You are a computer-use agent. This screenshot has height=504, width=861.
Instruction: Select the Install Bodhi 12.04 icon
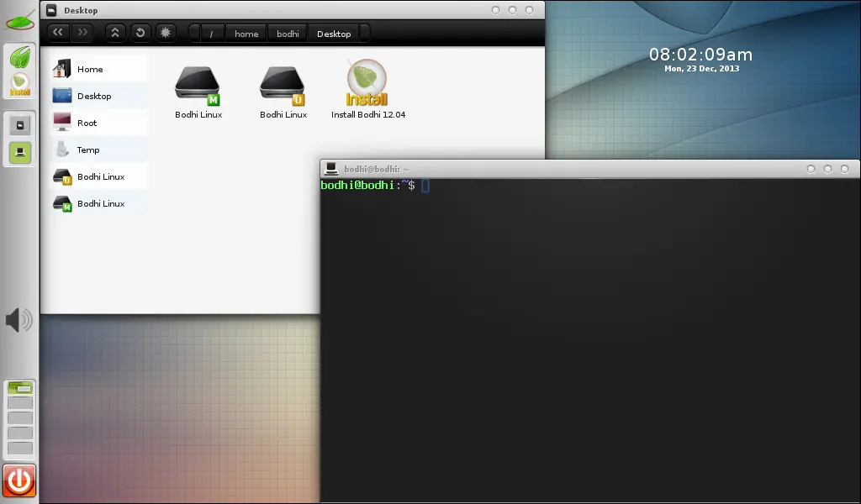click(x=368, y=89)
